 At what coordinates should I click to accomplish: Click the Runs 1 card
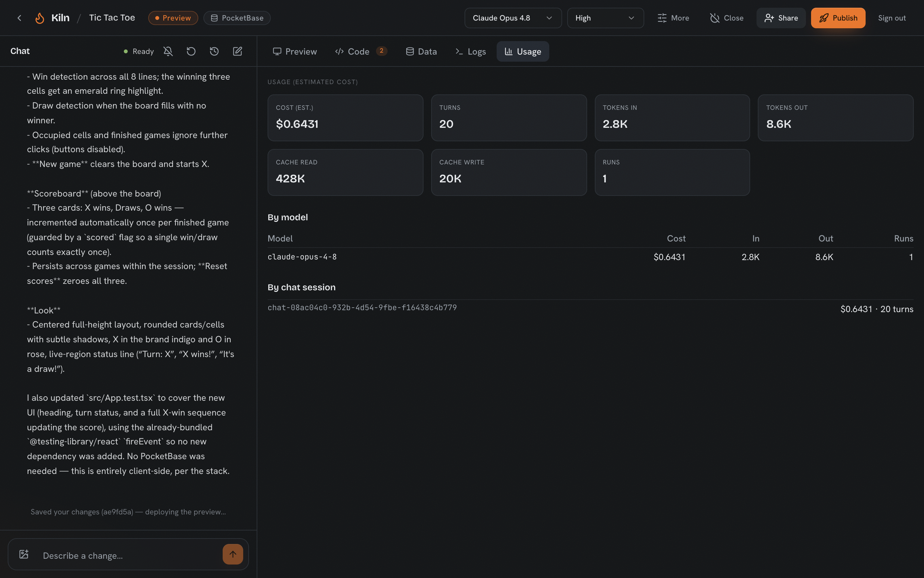click(x=672, y=172)
